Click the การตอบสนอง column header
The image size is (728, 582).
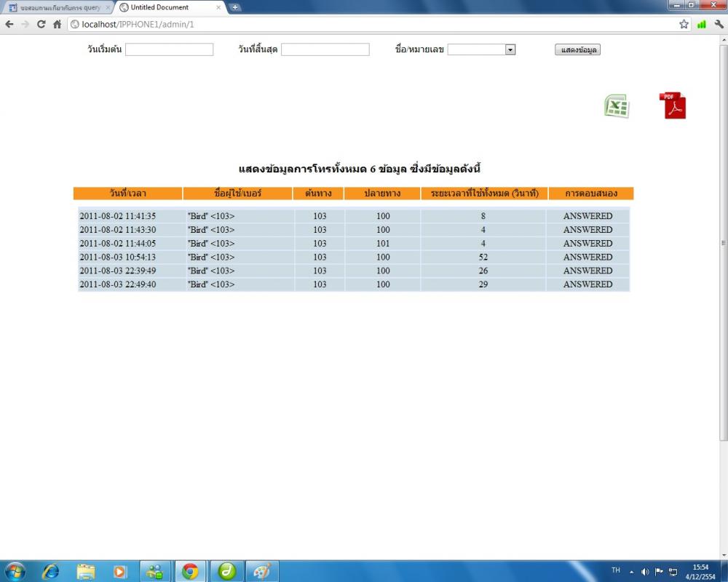click(x=591, y=193)
